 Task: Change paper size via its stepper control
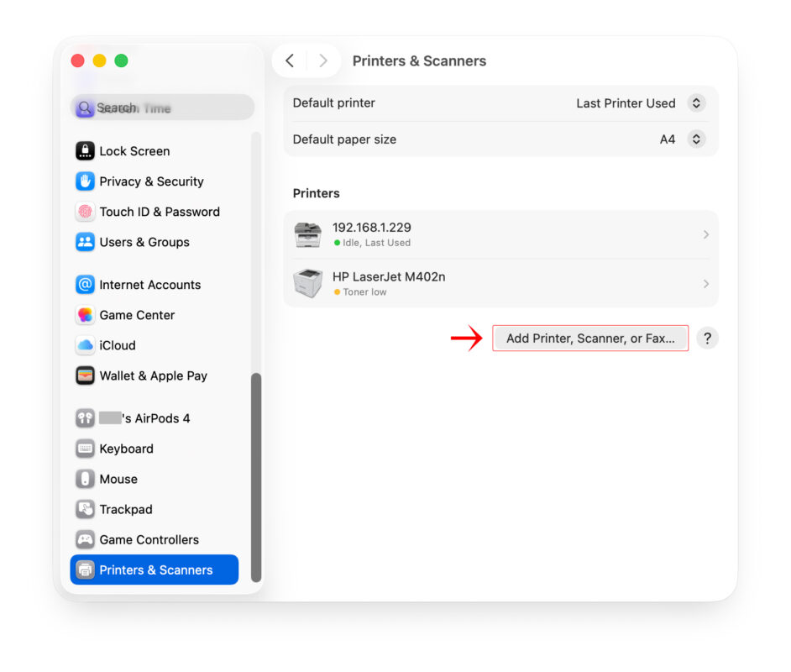click(696, 139)
